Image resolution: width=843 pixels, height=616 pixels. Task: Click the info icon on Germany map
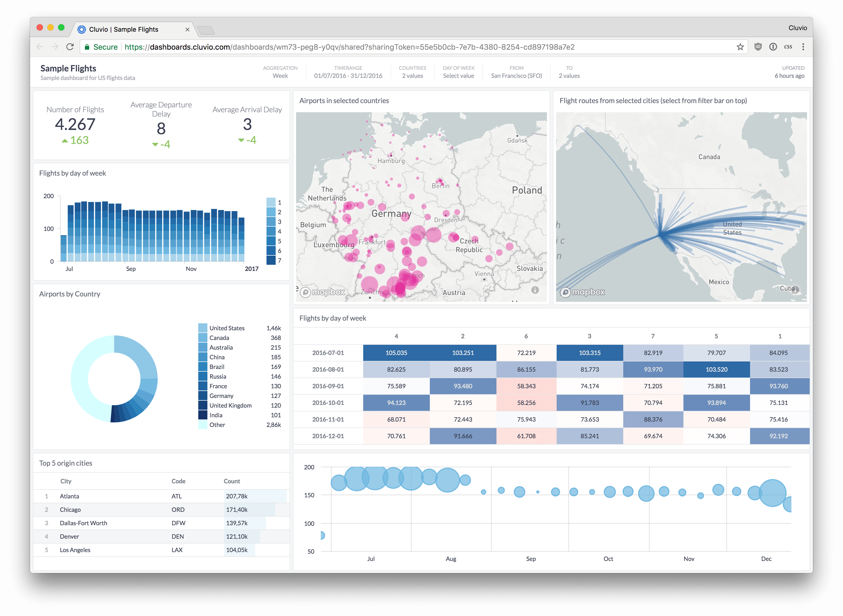[535, 290]
